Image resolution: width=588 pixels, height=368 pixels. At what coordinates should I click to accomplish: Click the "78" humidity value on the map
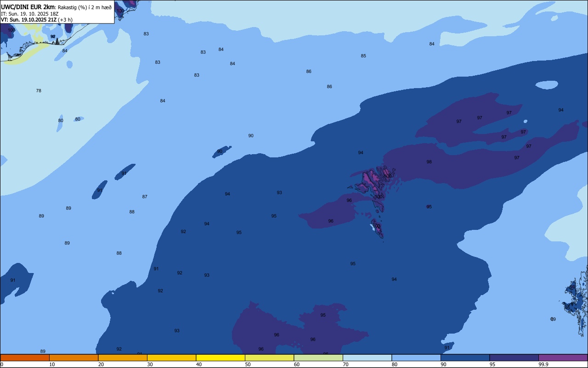39,91
